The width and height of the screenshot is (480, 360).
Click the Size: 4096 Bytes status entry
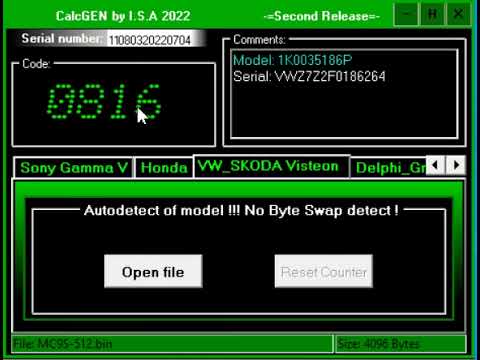coord(401,344)
